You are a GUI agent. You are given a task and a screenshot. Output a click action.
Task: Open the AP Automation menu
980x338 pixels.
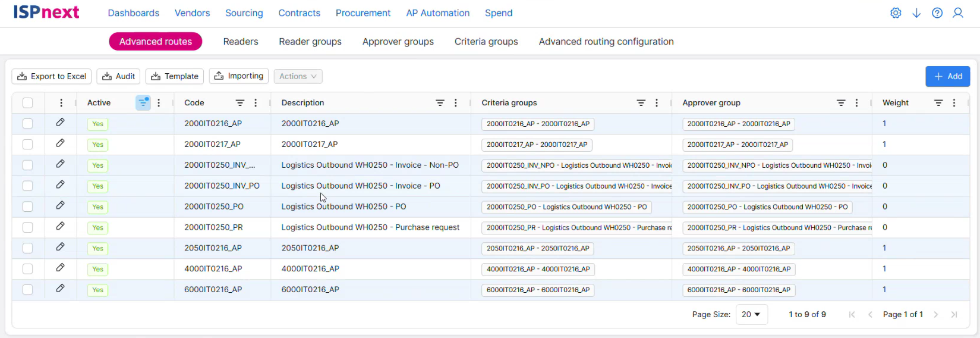point(438,13)
